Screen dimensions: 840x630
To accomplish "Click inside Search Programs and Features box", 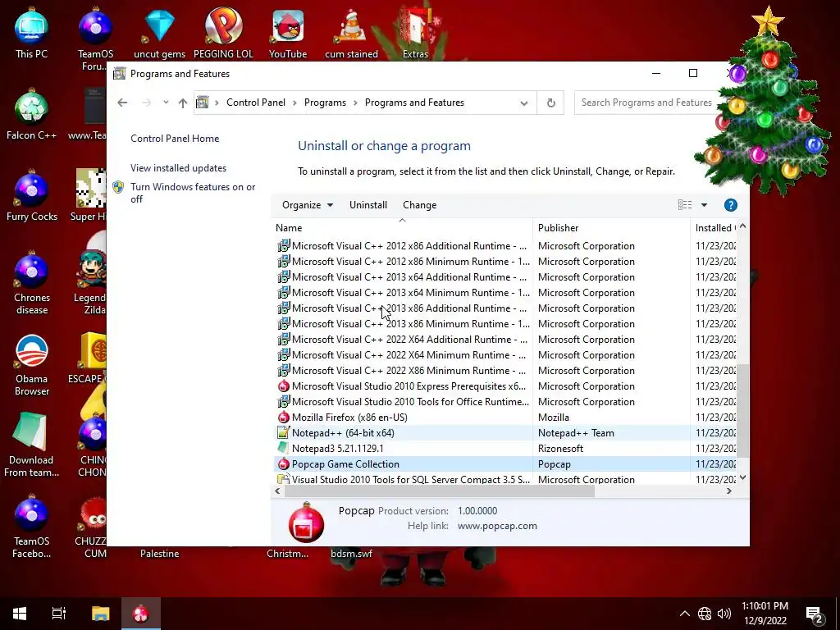I will [x=646, y=103].
